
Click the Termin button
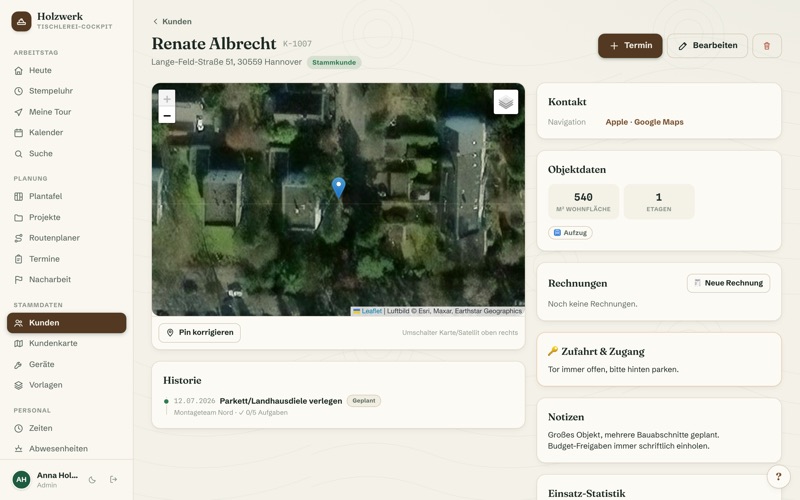tap(630, 46)
